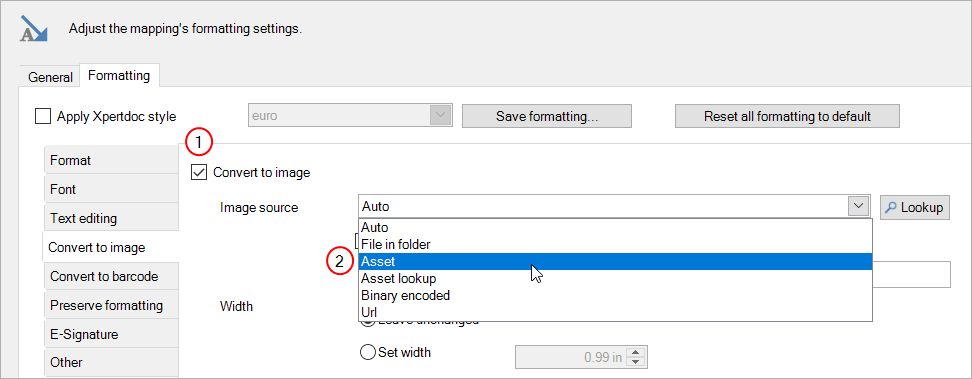This screenshot has width=972, height=379.
Task: Select the Other side tab
Action: click(x=112, y=362)
